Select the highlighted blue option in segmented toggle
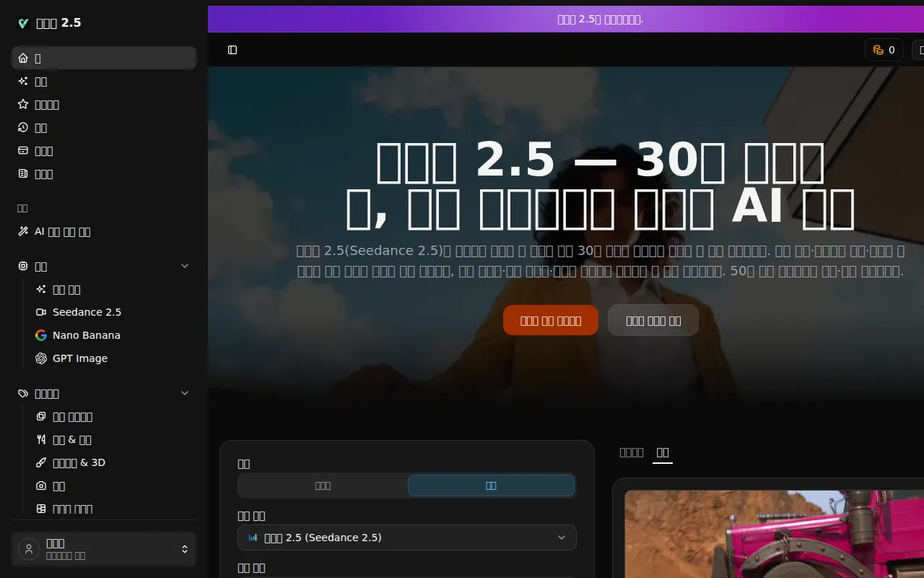The image size is (924, 578). 491,486
